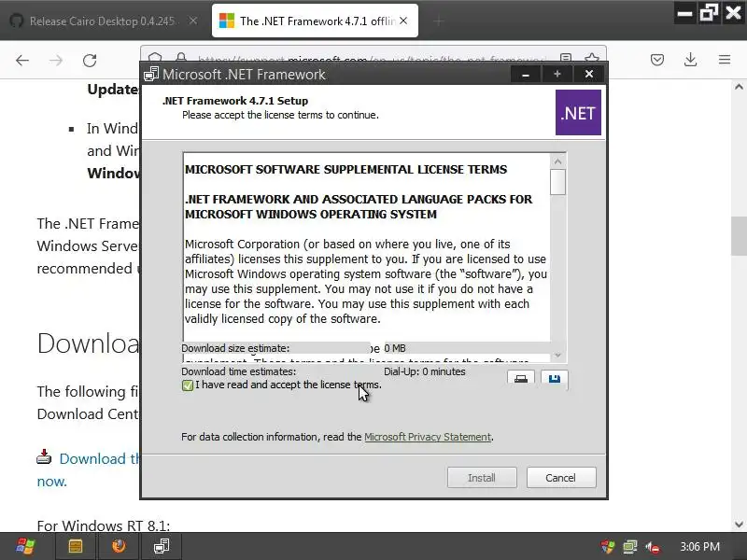Viewport: 747px width, 560px height.
Task: Click the Firefox window restore button
Action: pos(709,12)
